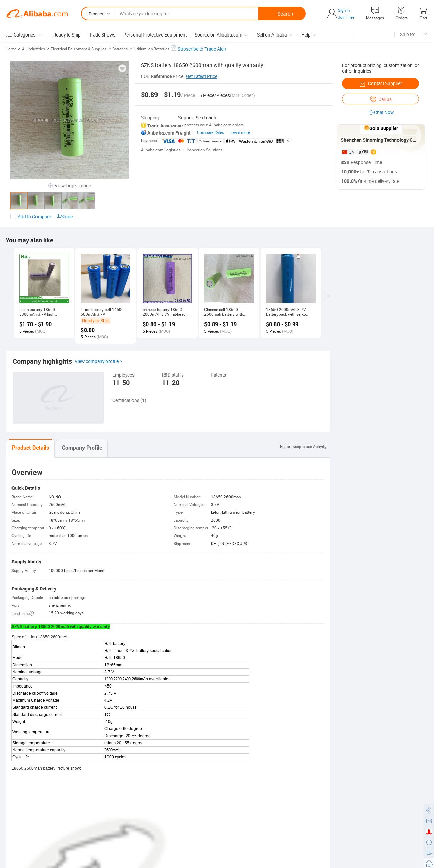Screen dimensions: 434x868
Task: Show previous items in You may also like carousel
Action: 9,296
